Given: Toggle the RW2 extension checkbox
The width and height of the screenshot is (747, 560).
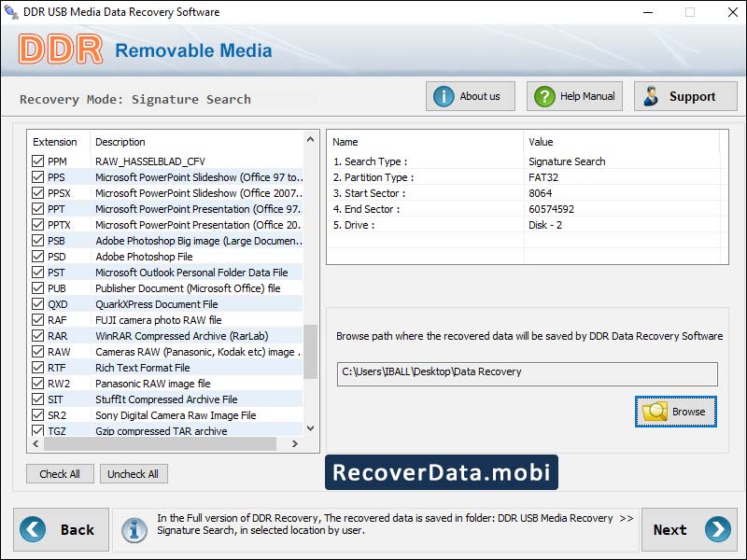Looking at the screenshot, I should (x=37, y=384).
